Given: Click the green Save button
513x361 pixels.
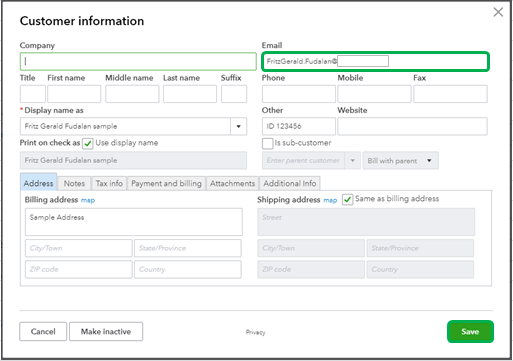Looking at the screenshot, I should coord(470,331).
